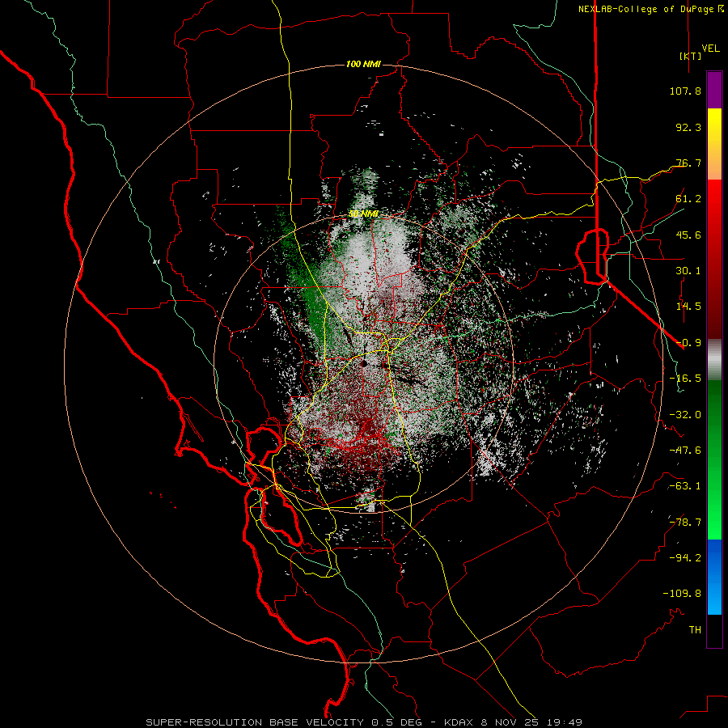Screen dimensions: 728x728
Task: Click the 76.7 velocity scale value
Action: 688,163
